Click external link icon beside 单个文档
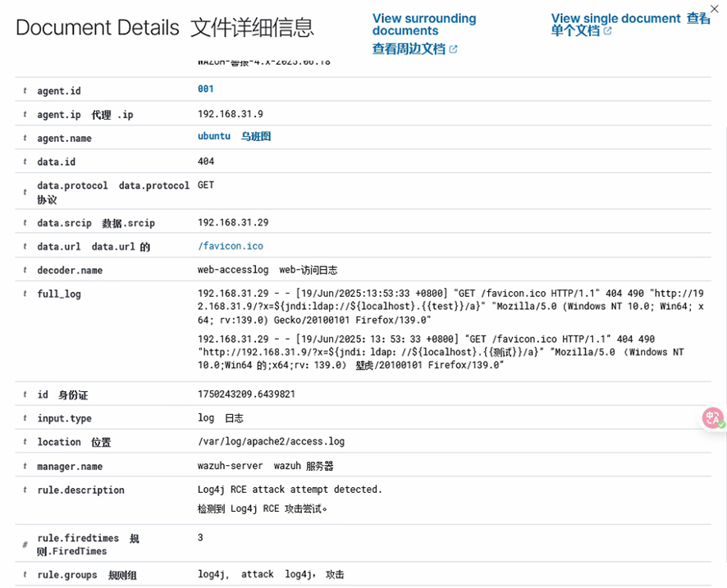Image resolution: width=727 pixels, height=588 pixels. pos(607,31)
